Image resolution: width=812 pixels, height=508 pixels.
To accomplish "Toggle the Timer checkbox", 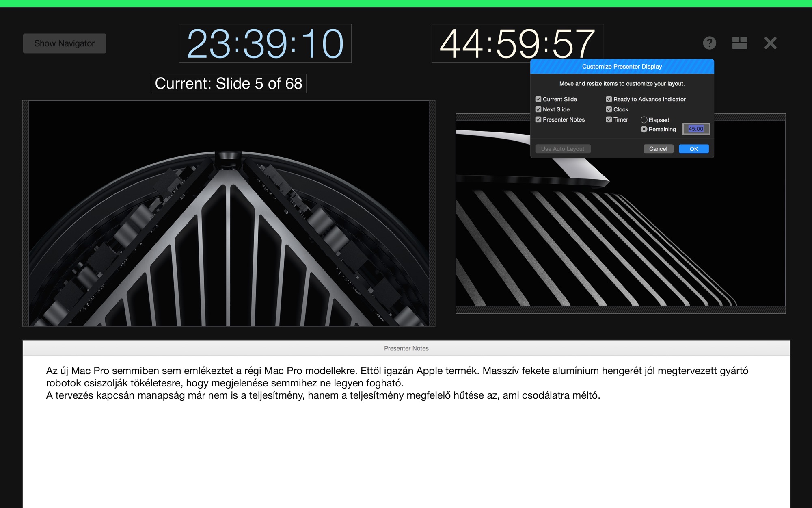I will (x=609, y=119).
